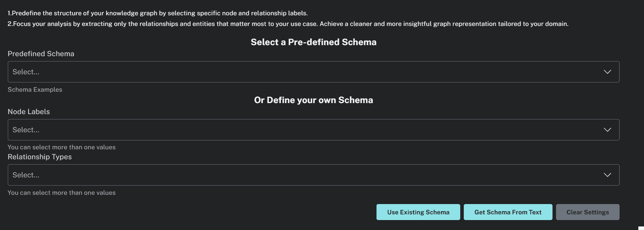Click the small white marker at bottom right
This screenshot has height=230, width=644.
(641, 228)
